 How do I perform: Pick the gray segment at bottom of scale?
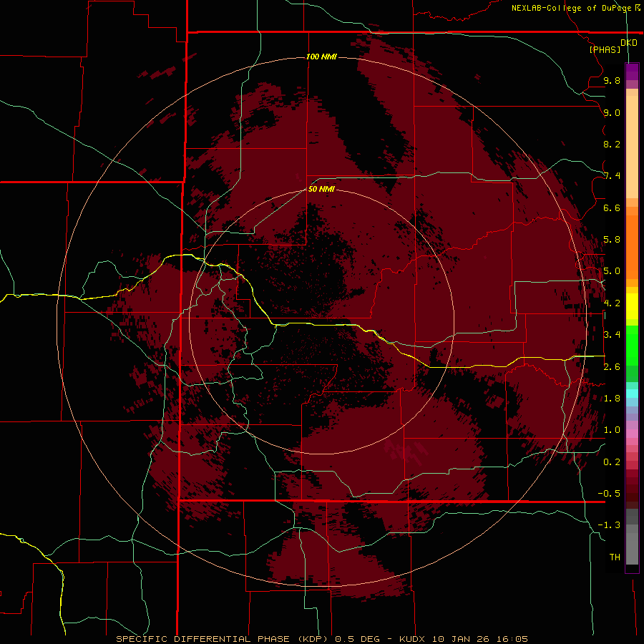pyautogui.click(x=632, y=548)
